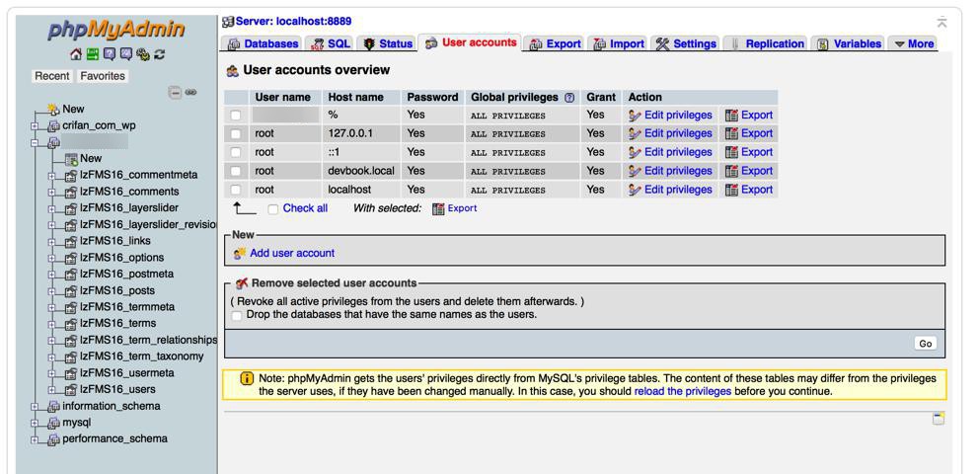Switch to the Databases tab
The width and height of the screenshot is (980, 474).
point(264,43)
